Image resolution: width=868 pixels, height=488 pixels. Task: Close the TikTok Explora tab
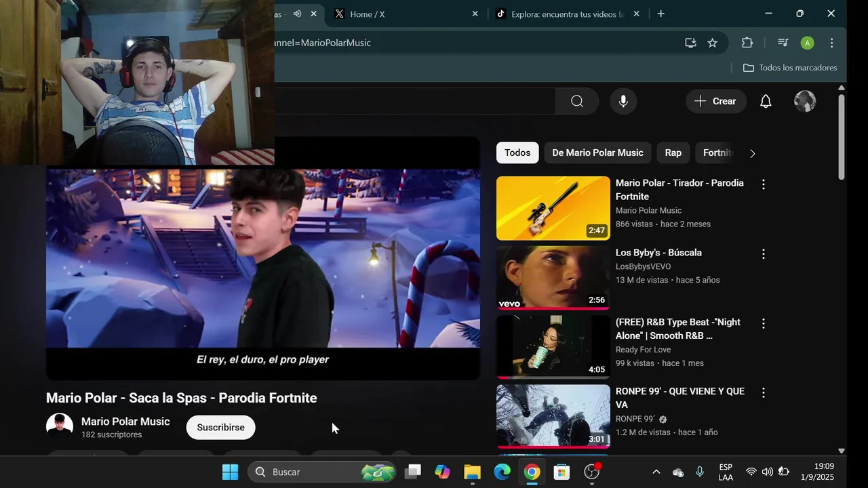tap(636, 14)
